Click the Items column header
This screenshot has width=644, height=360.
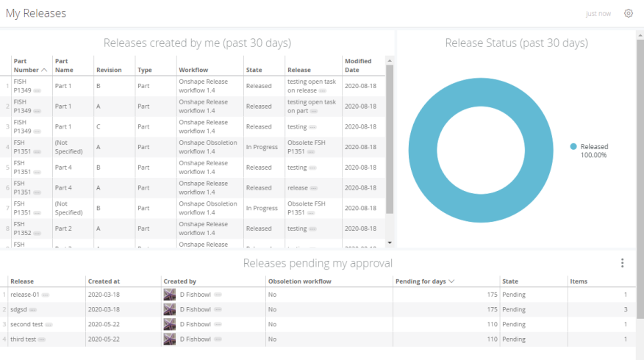click(x=579, y=281)
